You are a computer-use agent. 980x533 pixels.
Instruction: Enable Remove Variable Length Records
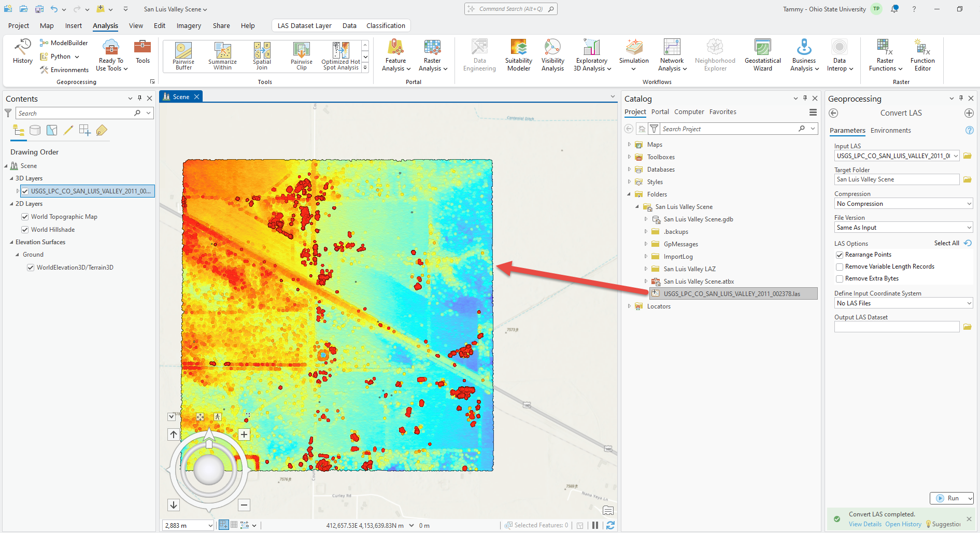(x=840, y=267)
